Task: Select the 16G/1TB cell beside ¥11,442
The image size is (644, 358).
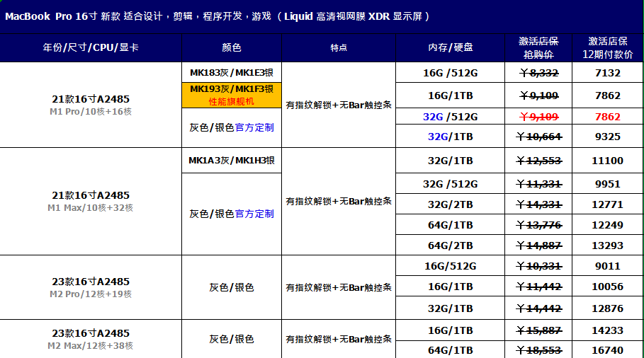Action: point(450,287)
